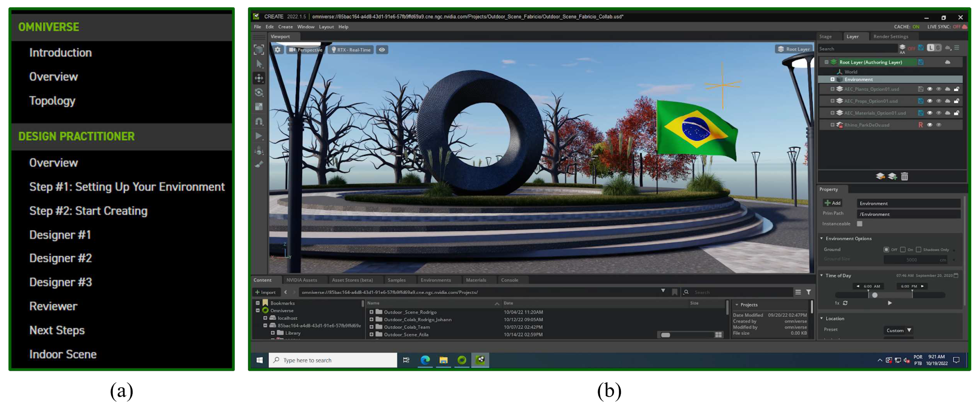Hide the AEC_Plants_Option01.usd layer
Viewport: 980px width, 407px height.
(x=929, y=89)
